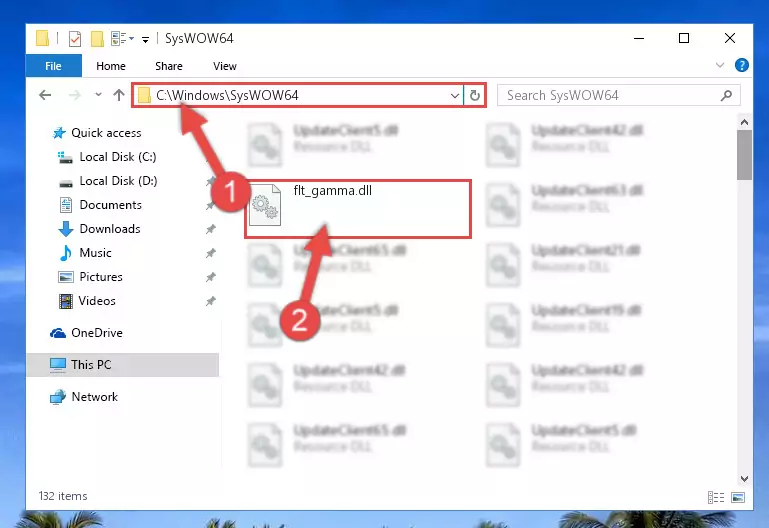
Task: Click the vertical scrollbar thumb
Action: coord(744,155)
